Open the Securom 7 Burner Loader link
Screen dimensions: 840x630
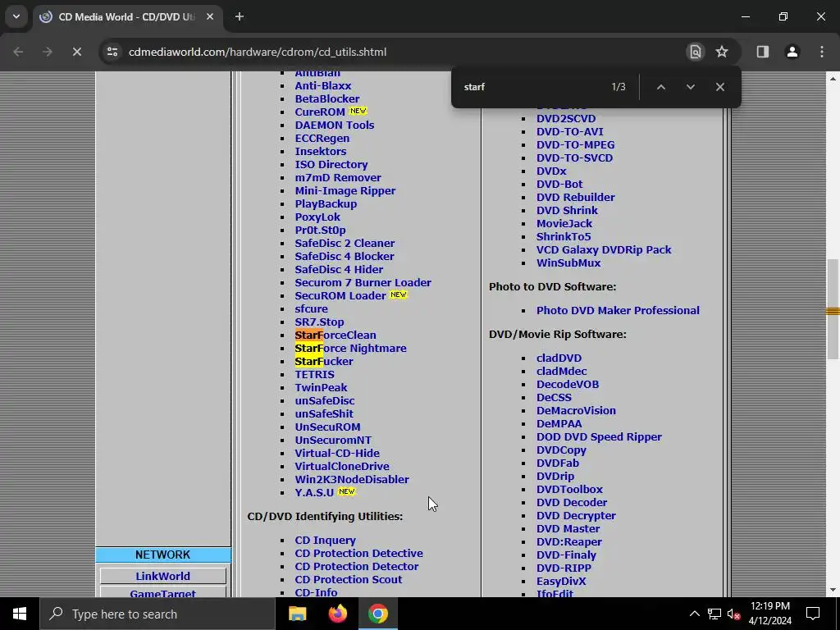pyautogui.click(x=363, y=283)
